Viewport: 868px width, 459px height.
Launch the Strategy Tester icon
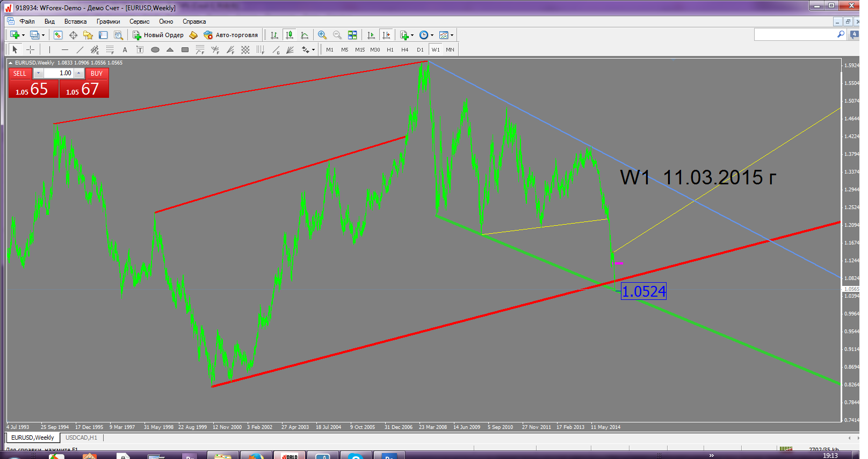[x=118, y=35]
